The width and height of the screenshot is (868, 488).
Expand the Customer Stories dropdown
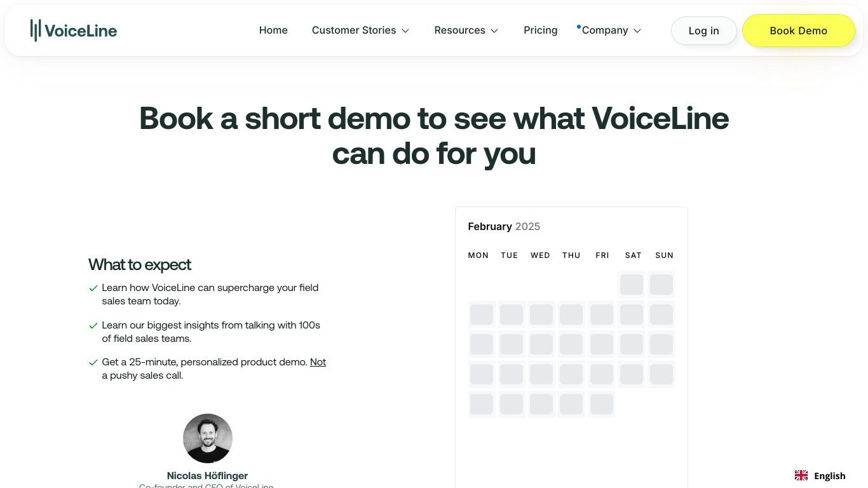pos(360,30)
